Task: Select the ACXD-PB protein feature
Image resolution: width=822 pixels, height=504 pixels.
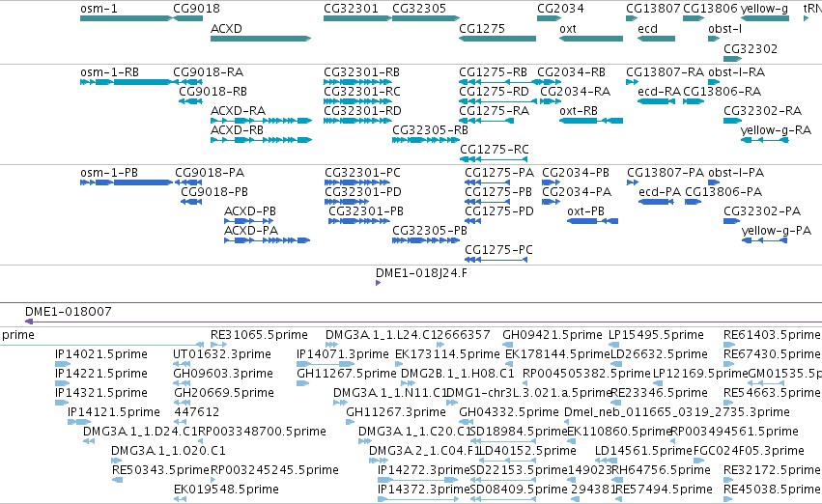Action: [249, 221]
